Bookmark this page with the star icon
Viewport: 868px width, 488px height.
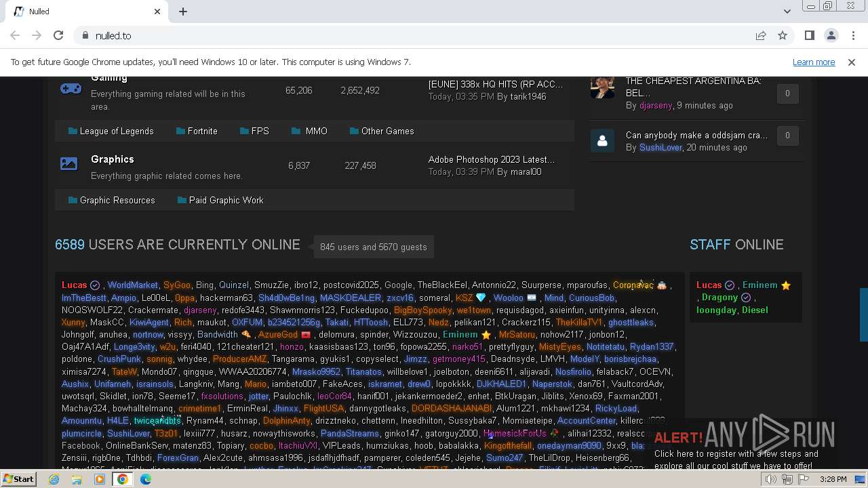click(783, 35)
